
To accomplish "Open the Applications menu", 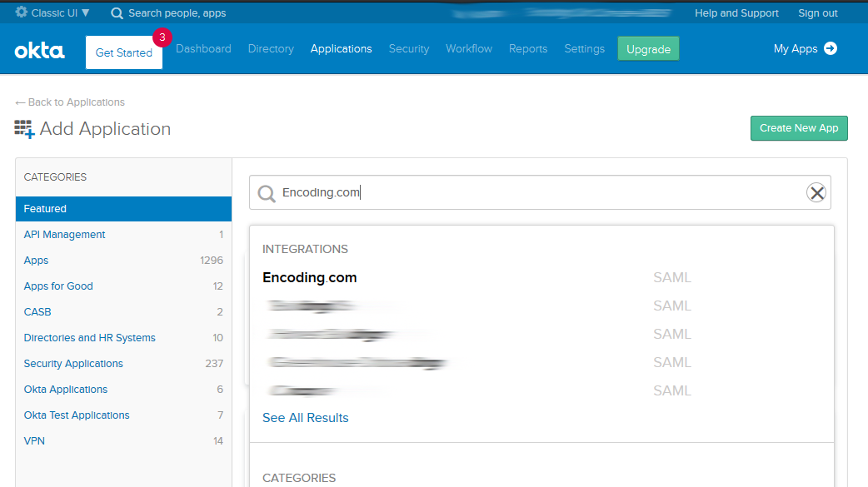I will point(341,48).
